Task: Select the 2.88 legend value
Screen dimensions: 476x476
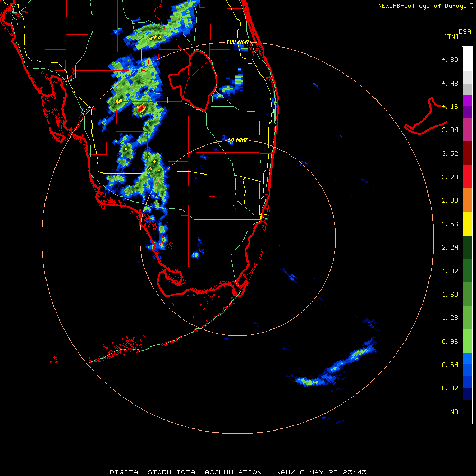Action: [450, 200]
